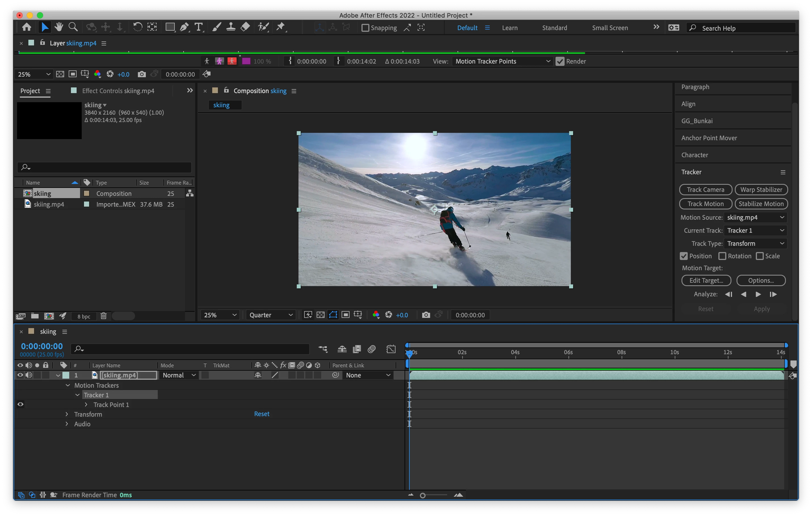Select the Pen tool in toolbar
The image size is (812, 516).
184,27
